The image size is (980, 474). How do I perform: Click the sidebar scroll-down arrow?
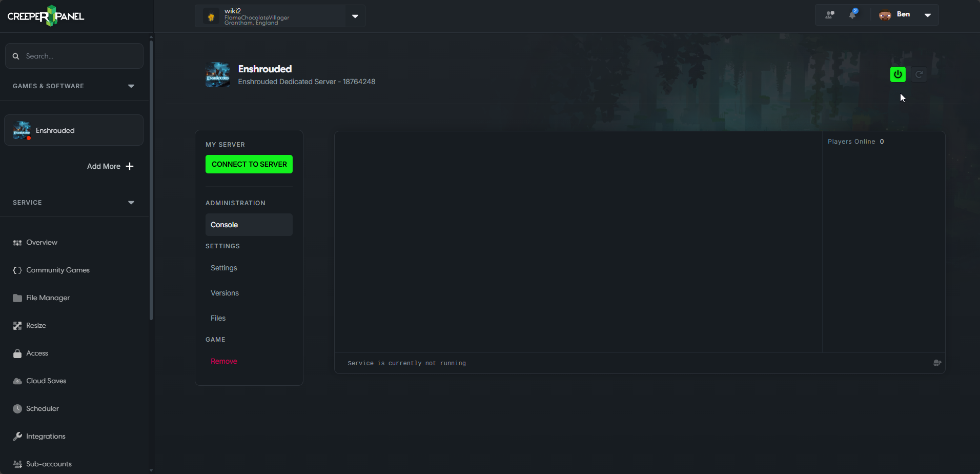tap(151, 470)
